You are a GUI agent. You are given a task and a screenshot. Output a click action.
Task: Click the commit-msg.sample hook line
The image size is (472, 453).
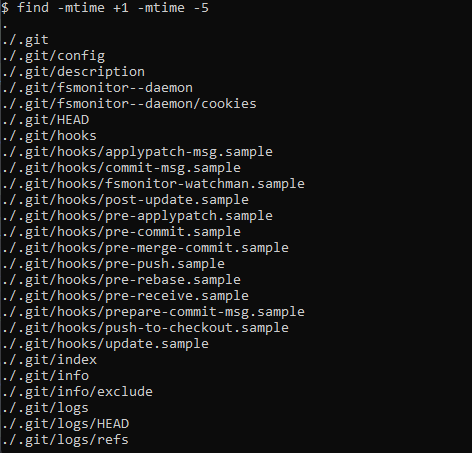[x=121, y=168]
